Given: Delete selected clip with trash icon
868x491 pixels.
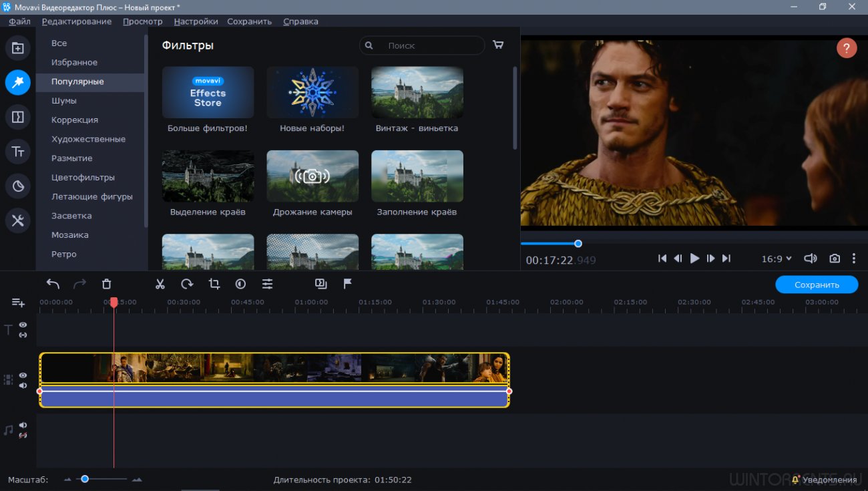Looking at the screenshot, I should tap(106, 284).
